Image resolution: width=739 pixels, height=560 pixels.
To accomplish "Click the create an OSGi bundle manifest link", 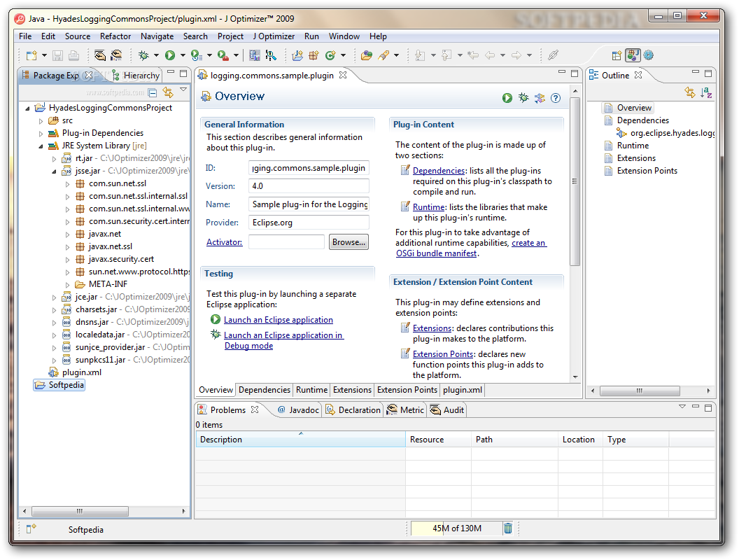I will 471,248.
